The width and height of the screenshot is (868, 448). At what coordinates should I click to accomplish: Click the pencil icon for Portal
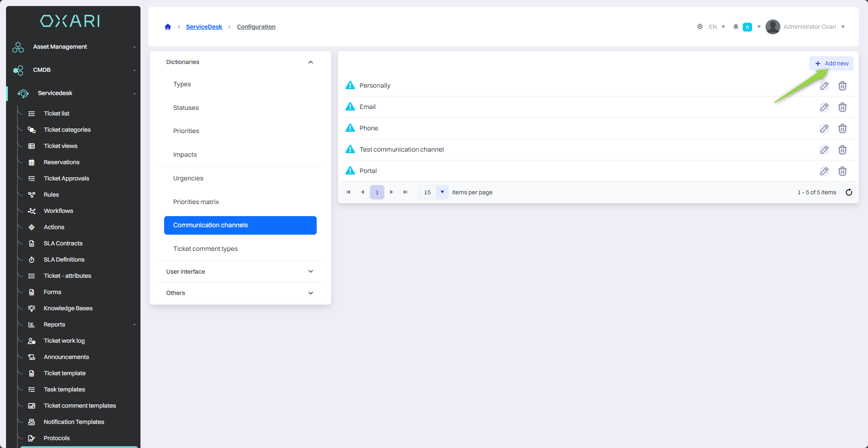(824, 171)
